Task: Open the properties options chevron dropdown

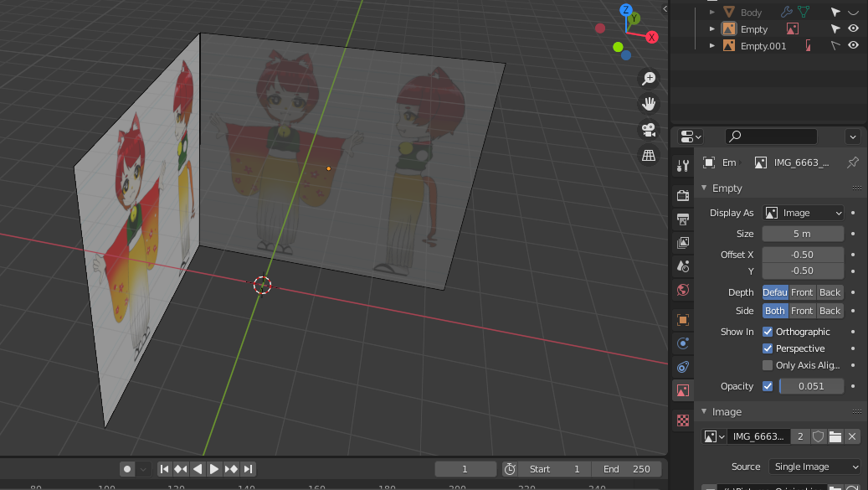Action: [852, 137]
